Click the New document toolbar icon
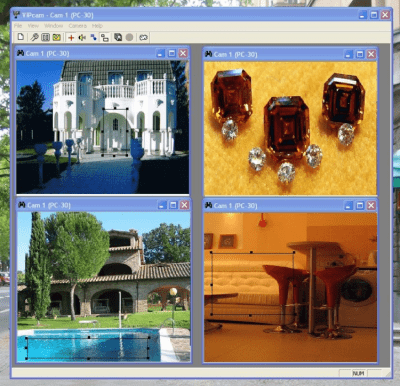The width and height of the screenshot is (400, 386). point(21,37)
